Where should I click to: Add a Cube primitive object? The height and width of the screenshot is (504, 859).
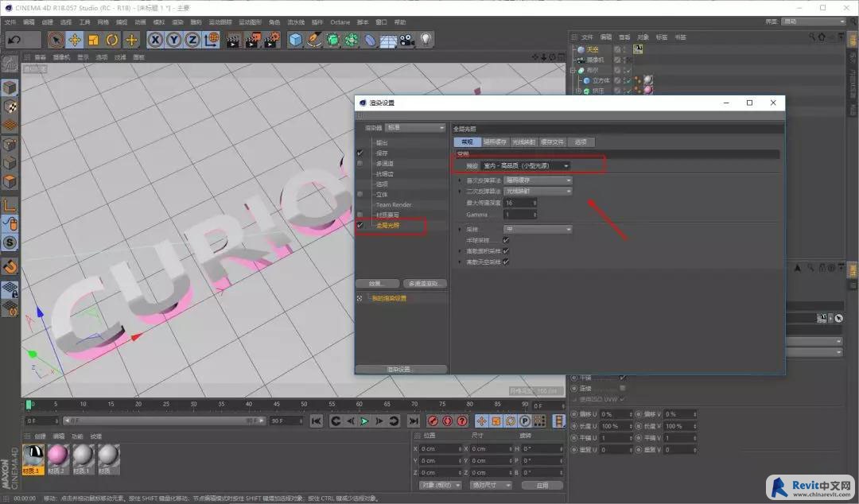pyautogui.click(x=296, y=40)
